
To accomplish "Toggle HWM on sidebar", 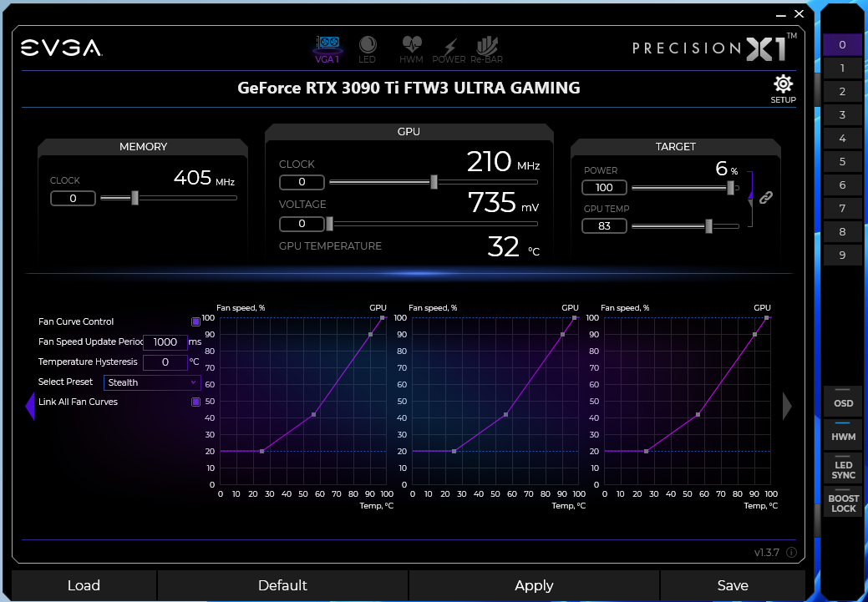I will tap(843, 433).
